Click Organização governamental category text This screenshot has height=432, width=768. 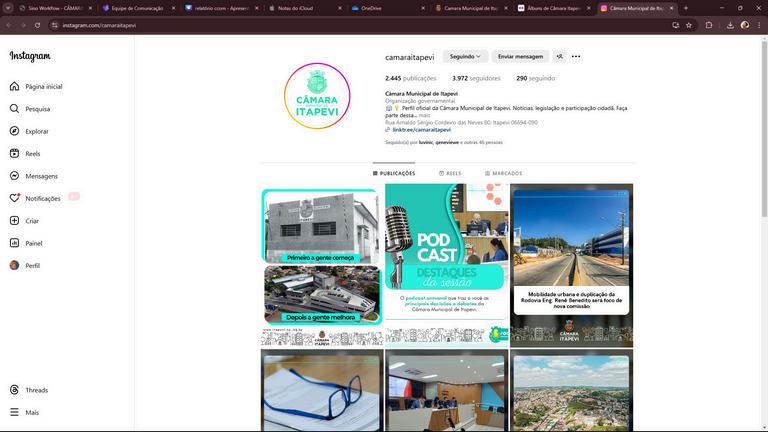[x=420, y=101]
